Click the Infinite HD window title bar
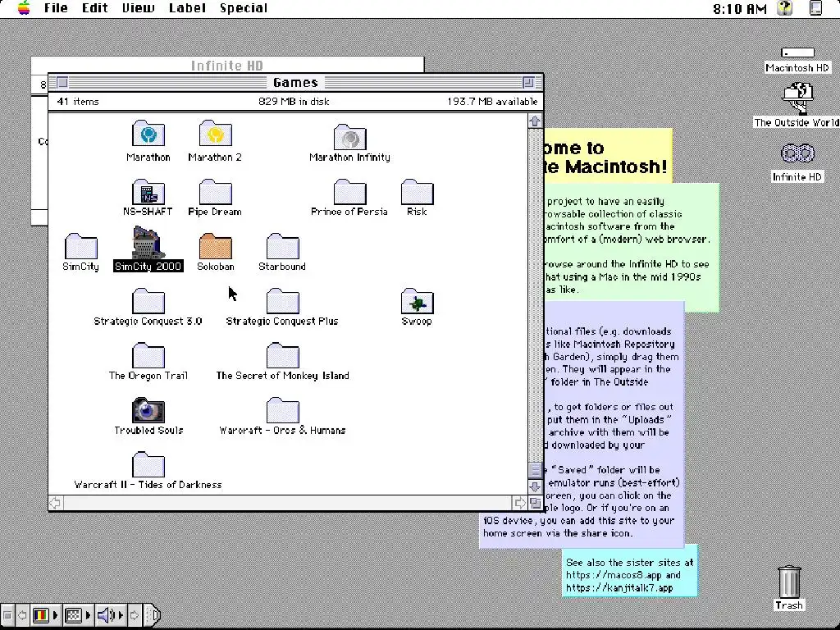Screen dimensions: 840x630 (227, 66)
